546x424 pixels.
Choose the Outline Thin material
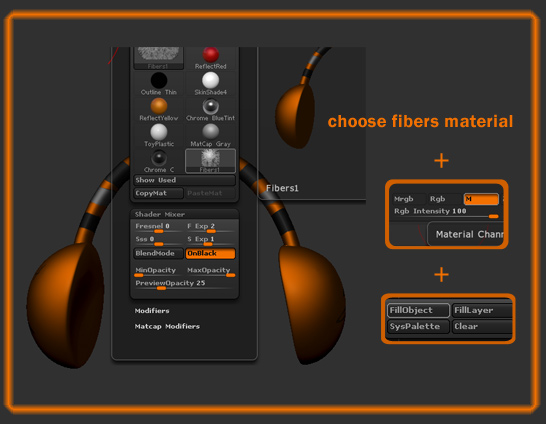(x=158, y=84)
